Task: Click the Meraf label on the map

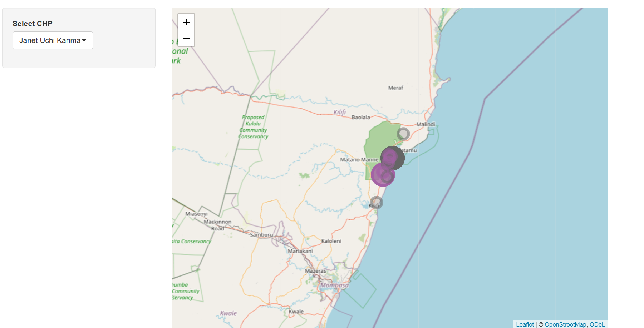Action: coord(395,88)
